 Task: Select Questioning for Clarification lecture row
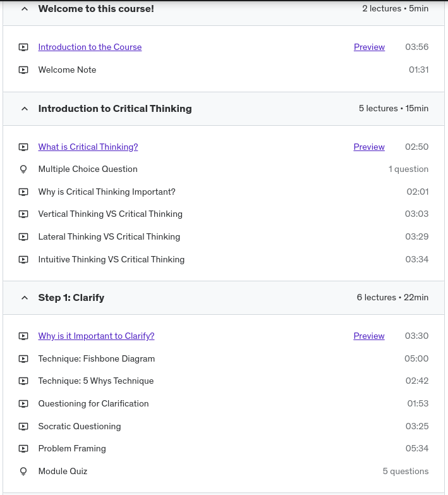94,404
